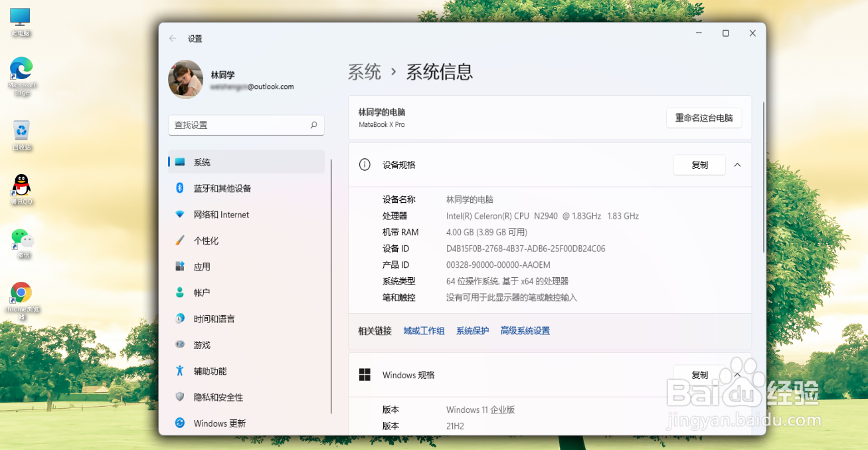The width and height of the screenshot is (868, 450).
Task: Click the network Wi-Fi icon in sidebar
Action: coord(180,215)
